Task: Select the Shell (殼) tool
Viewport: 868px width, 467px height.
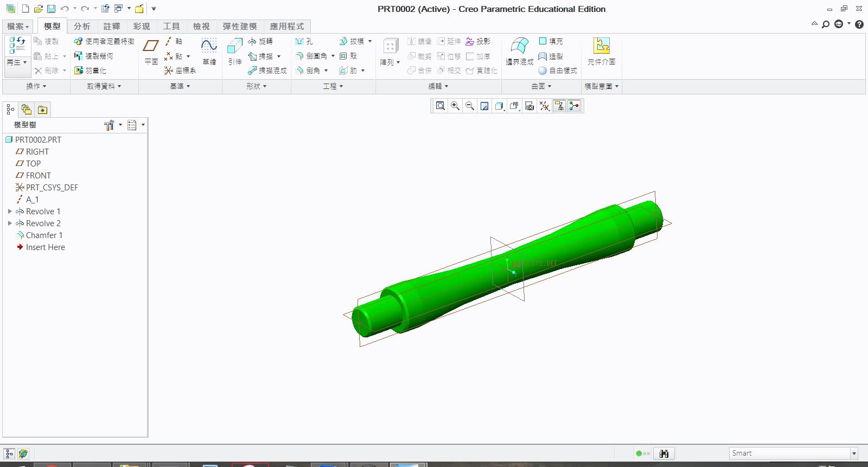Action: coord(348,56)
